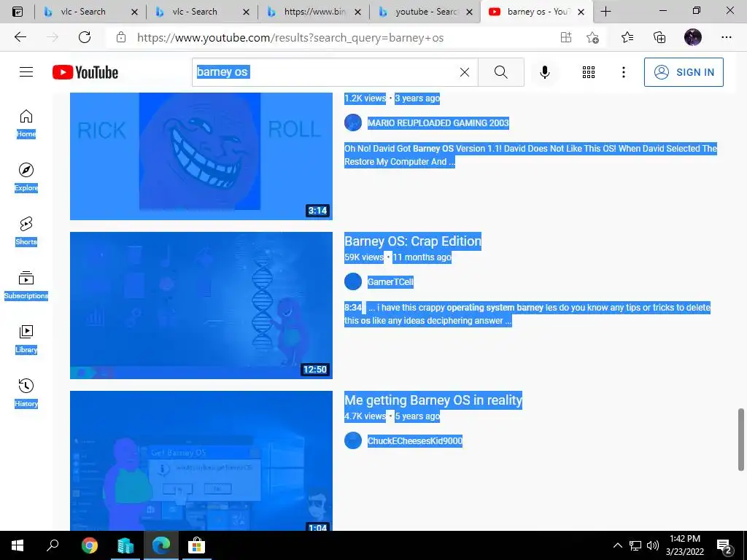Go back with the browser arrow
Viewport: 747px width, 560px height.
click(20, 37)
